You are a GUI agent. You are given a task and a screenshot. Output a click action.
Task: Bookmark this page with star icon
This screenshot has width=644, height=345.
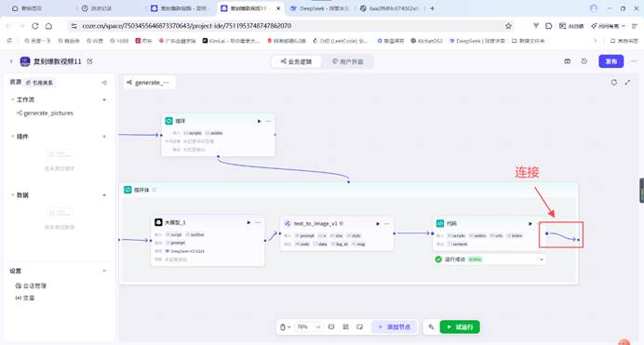508,26
